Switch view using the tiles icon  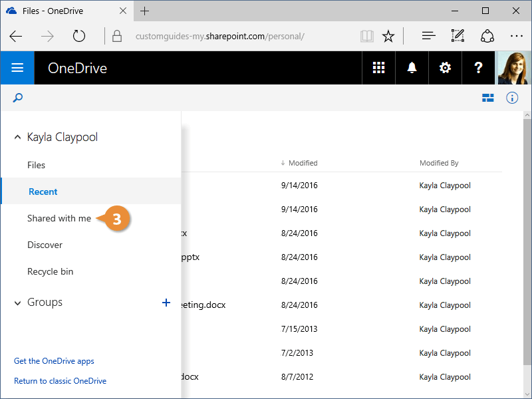pyautogui.click(x=488, y=98)
